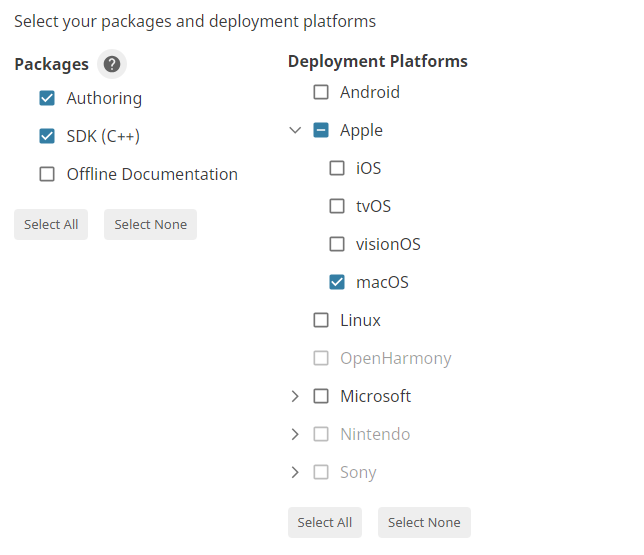644x555 pixels.
Task: Check the Microsoft platform checkbox
Action: point(321,396)
